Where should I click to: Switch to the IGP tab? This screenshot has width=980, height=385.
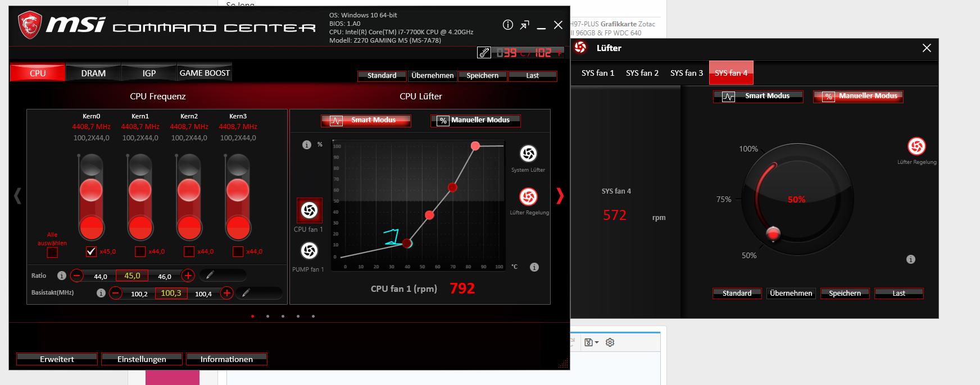(x=149, y=73)
